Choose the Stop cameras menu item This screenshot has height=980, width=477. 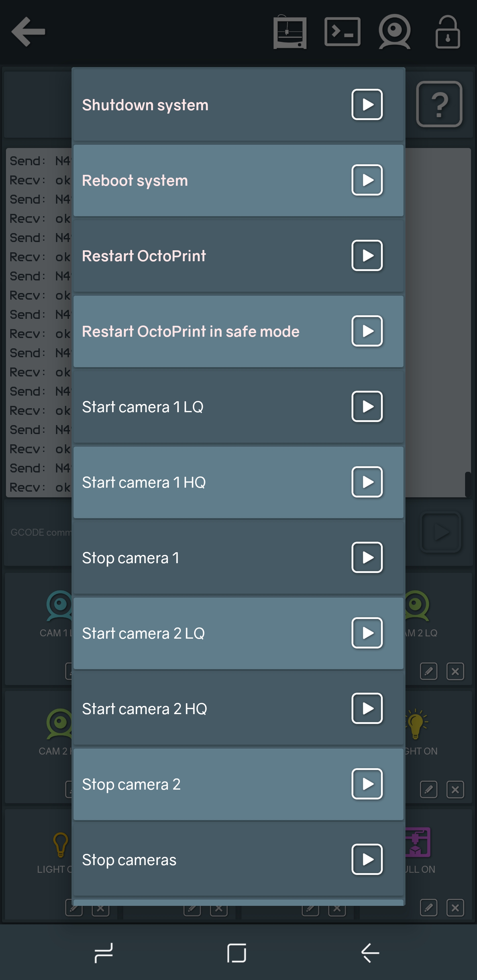(x=367, y=859)
